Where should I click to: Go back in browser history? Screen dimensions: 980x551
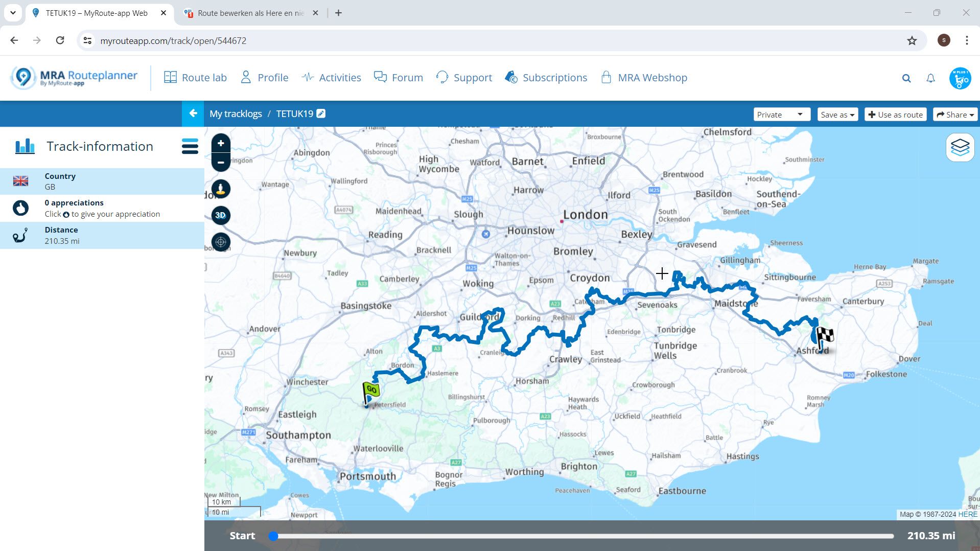click(x=14, y=40)
